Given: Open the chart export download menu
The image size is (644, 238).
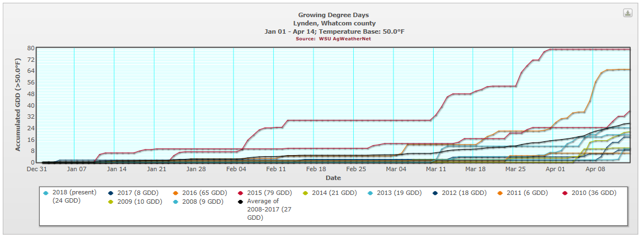Looking at the screenshot, I should click(x=628, y=13).
